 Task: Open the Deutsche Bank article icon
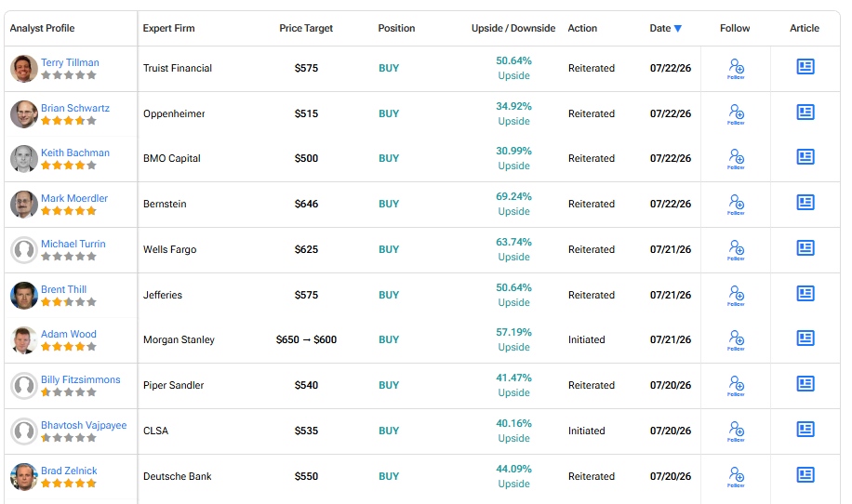(x=805, y=475)
